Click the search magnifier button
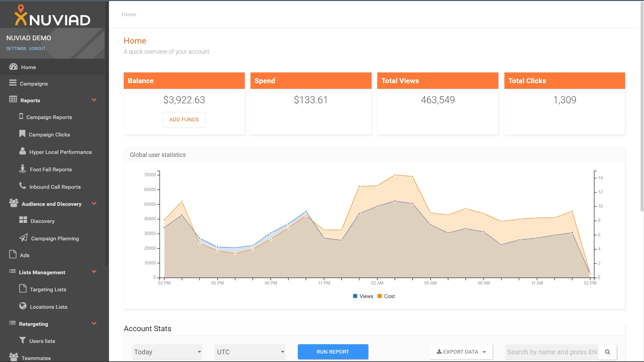This screenshot has width=644, height=362. [x=607, y=352]
